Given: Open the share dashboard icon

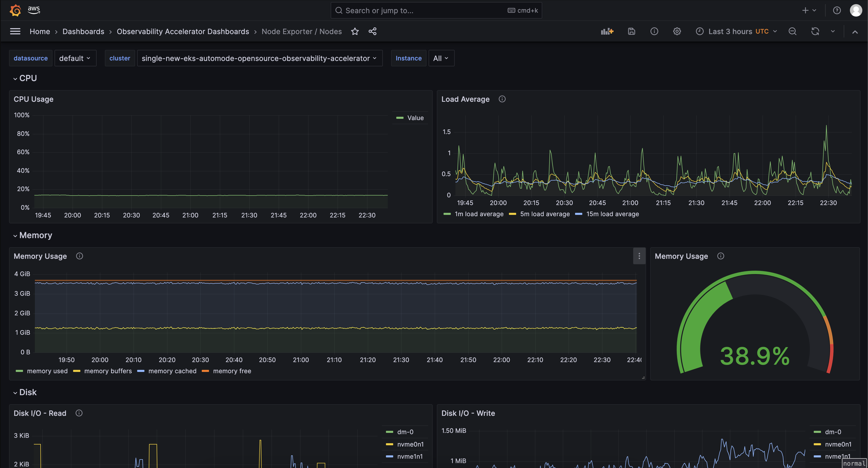Looking at the screenshot, I should coord(372,31).
